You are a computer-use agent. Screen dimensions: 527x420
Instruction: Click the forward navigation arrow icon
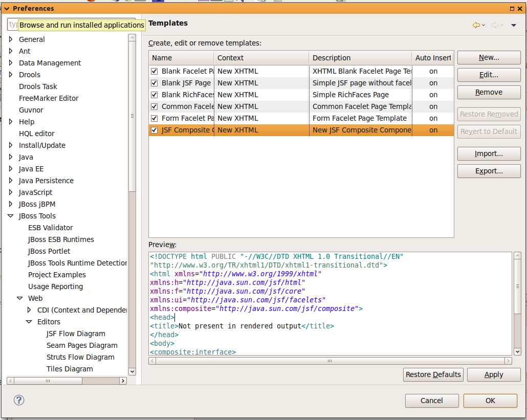(x=494, y=25)
